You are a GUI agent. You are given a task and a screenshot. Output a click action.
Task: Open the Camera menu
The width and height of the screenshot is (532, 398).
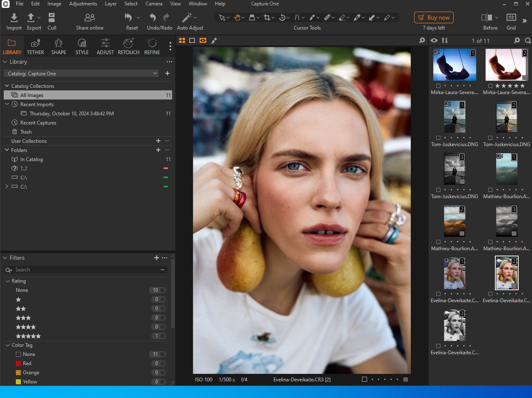tap(154, 4)
